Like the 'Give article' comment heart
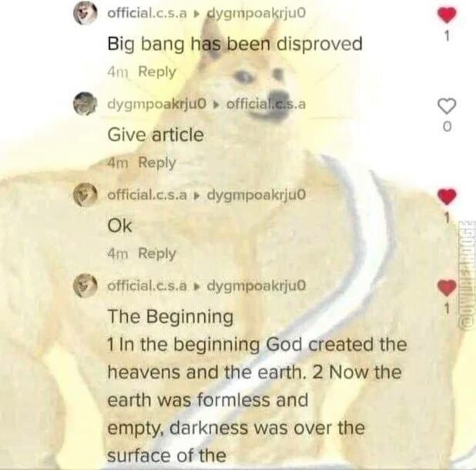The height and width of the screenshot is (470, 476). (447, 106)
